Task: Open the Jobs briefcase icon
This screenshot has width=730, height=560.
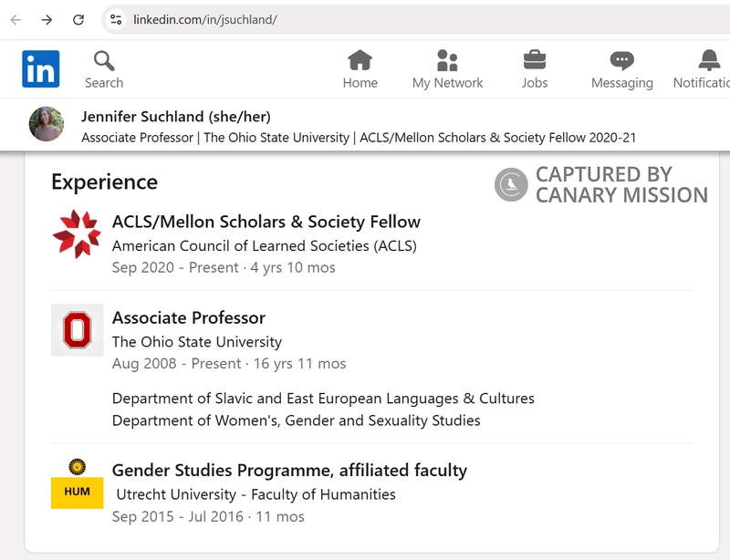Action: coord(535,61)
